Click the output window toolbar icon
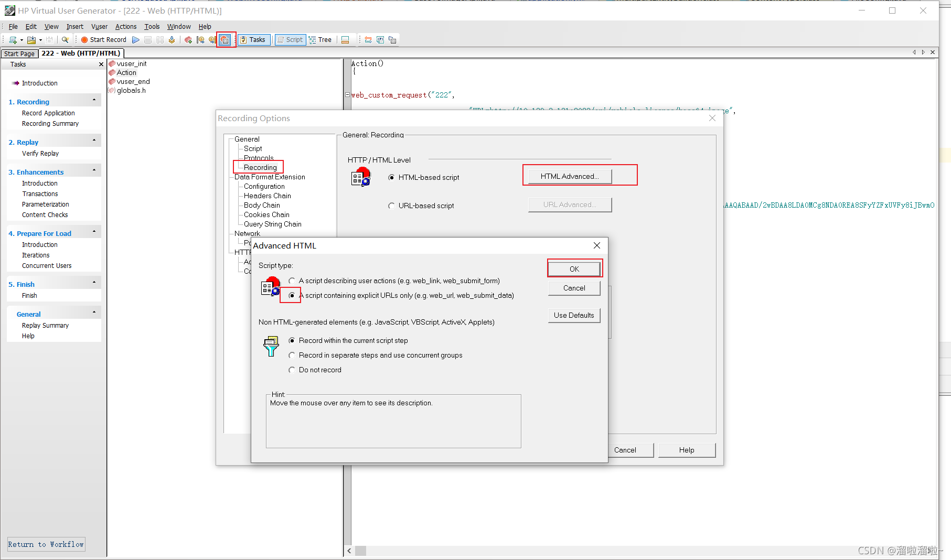Screen dimensions: 951x560 (345, 40)
